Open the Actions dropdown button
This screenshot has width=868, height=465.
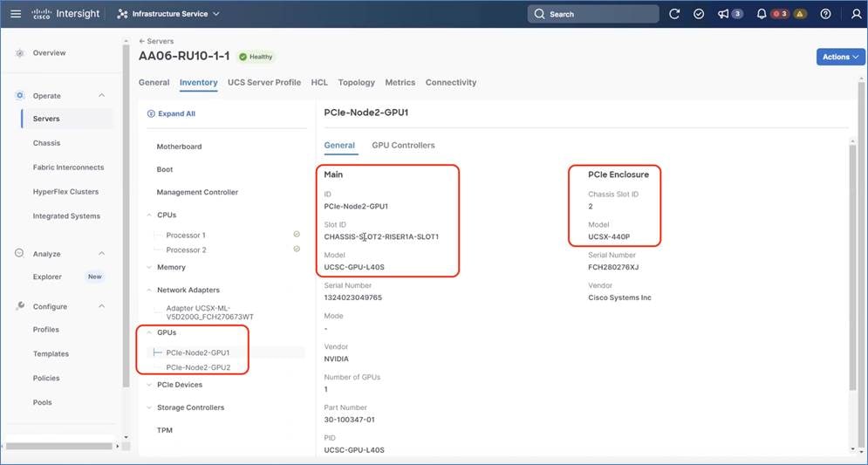point(840,57)
